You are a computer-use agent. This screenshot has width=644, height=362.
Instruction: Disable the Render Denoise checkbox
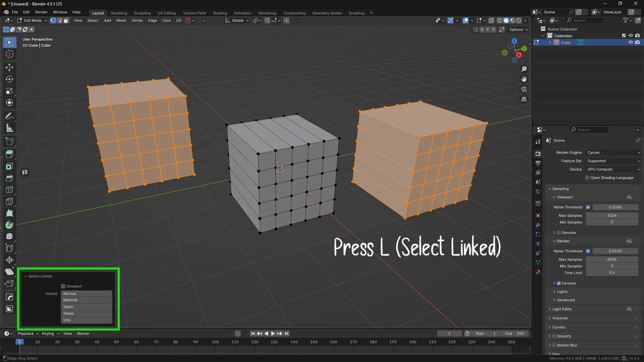tap(559, 283)
